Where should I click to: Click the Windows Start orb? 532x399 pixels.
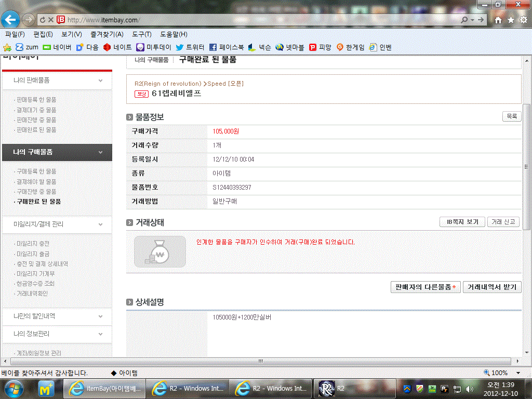(x=15, y=388)
